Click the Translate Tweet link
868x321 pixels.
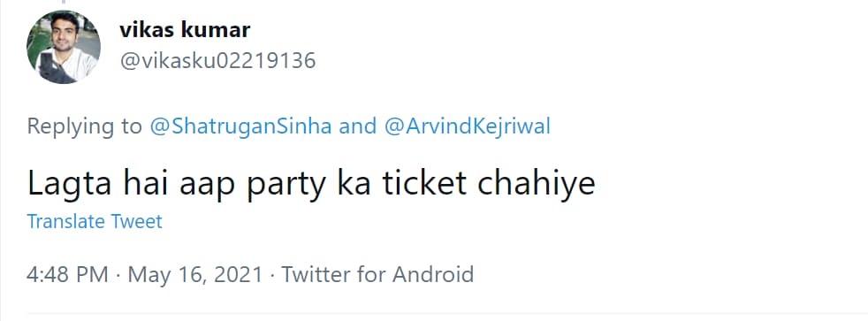coord(95,221)
